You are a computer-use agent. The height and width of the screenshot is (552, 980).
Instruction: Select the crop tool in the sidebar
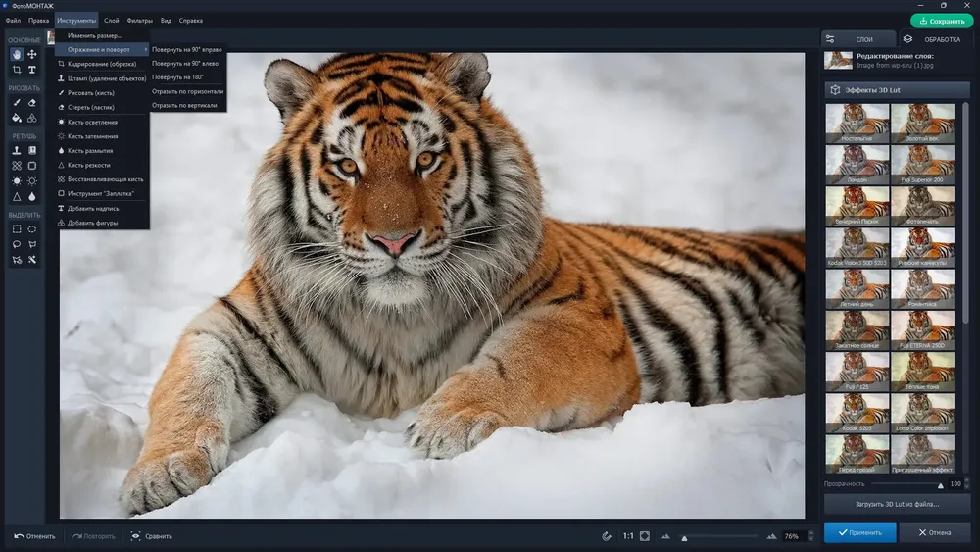point(17,70)
